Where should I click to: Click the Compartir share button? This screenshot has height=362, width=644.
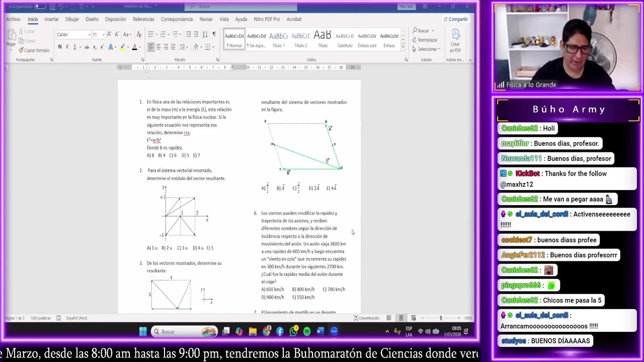(456, 19)
